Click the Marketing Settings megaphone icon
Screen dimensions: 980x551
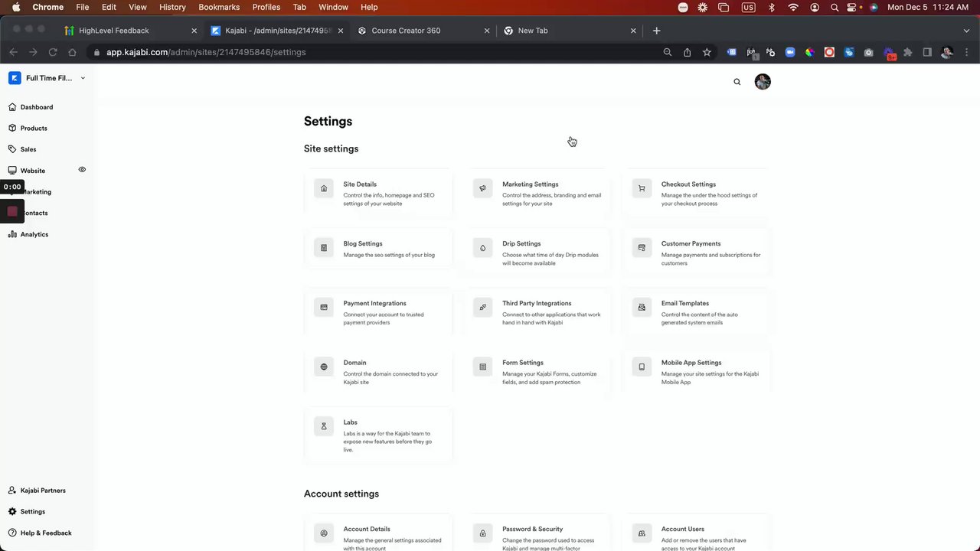(482, 188)
